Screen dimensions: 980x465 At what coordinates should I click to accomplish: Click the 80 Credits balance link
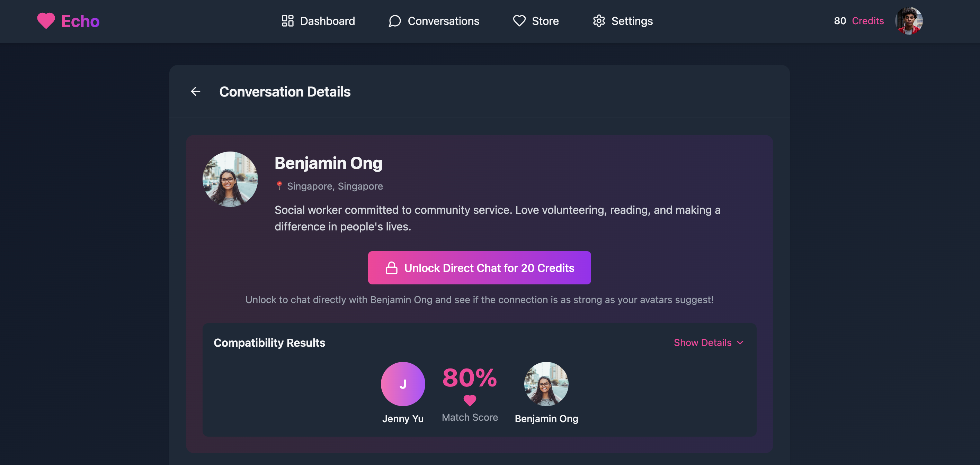click(859, 21)
